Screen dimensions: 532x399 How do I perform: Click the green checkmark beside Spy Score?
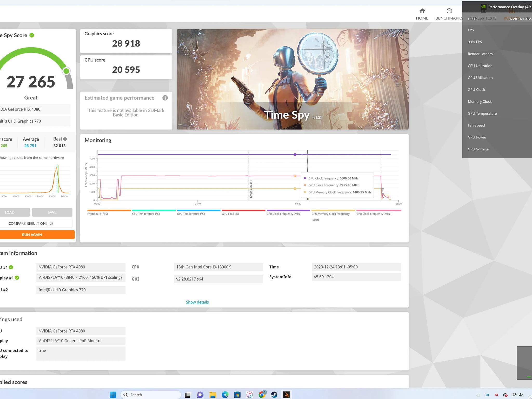[32, 35]
